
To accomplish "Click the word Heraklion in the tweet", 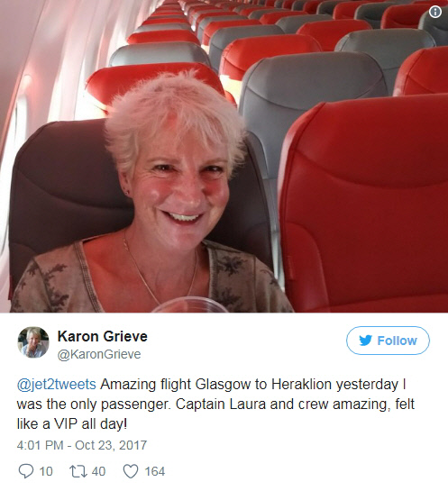I will coord(301,384).
